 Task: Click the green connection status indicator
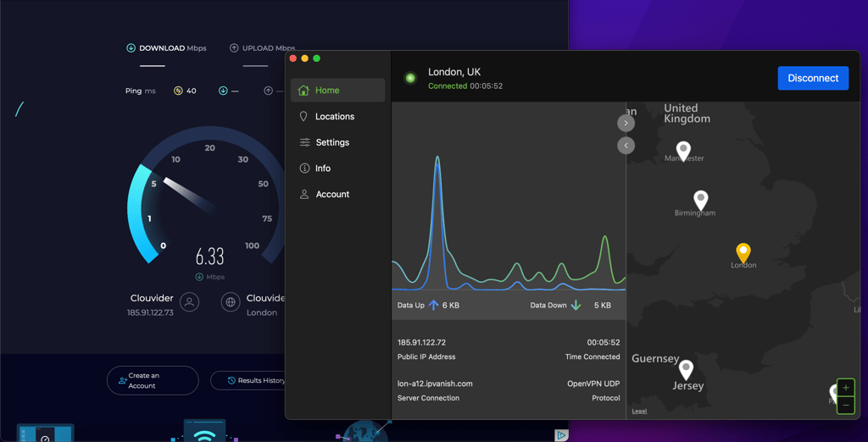[x=410, y=78]
